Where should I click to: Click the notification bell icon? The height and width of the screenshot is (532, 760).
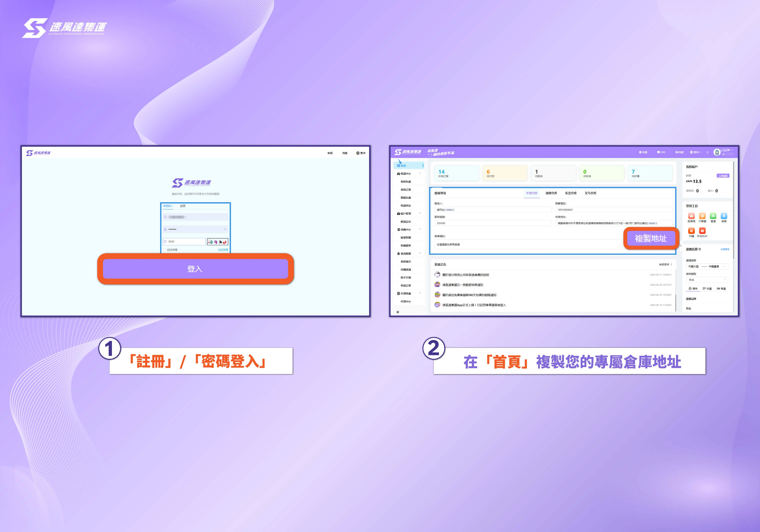tap(707, 152)
